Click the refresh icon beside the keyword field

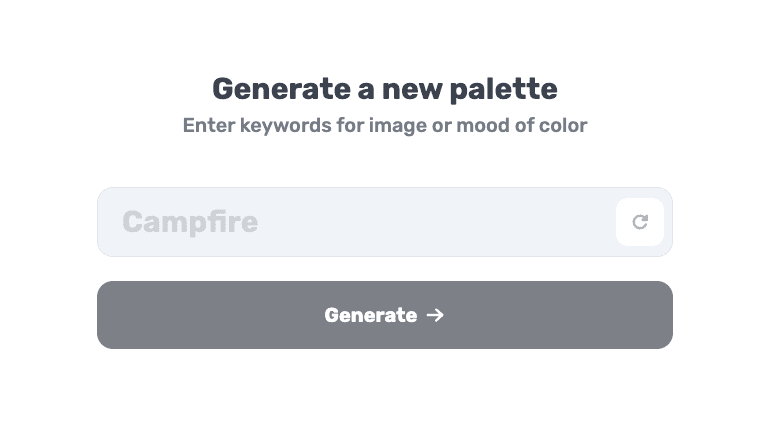point(640,222)
